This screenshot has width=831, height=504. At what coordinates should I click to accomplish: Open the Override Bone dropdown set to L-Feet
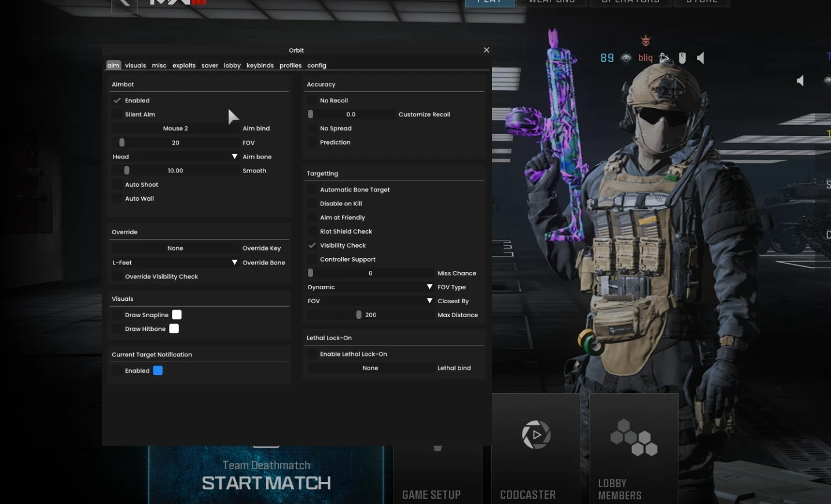coord(175,263)
